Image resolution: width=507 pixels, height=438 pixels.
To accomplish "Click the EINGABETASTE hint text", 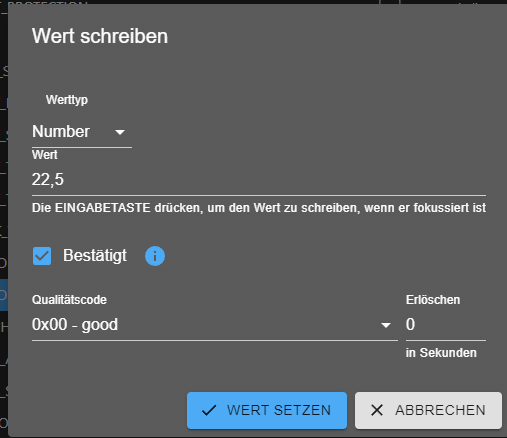I will 259,208.
